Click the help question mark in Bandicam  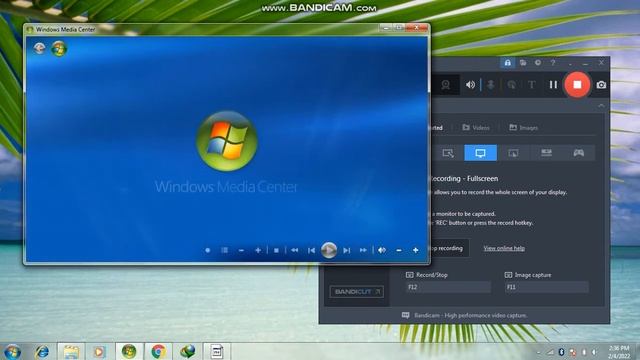click(553, 63)
